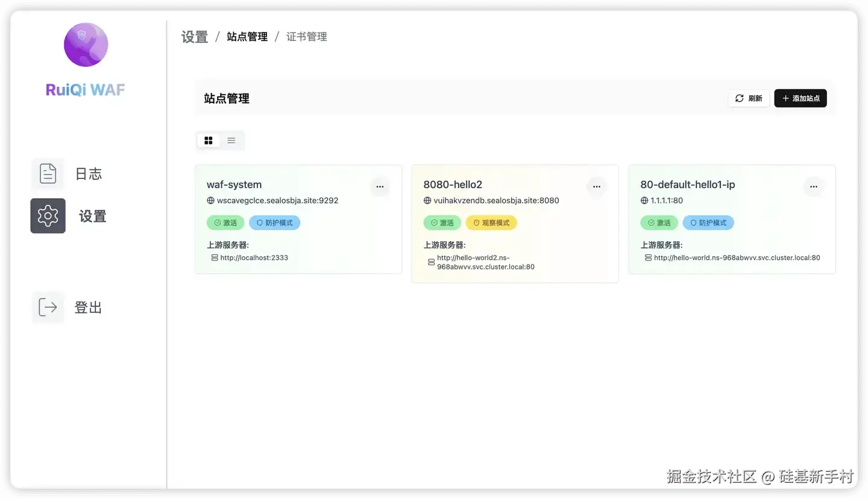Toggle 观察模式 badge on 8080-hello2

491,222
